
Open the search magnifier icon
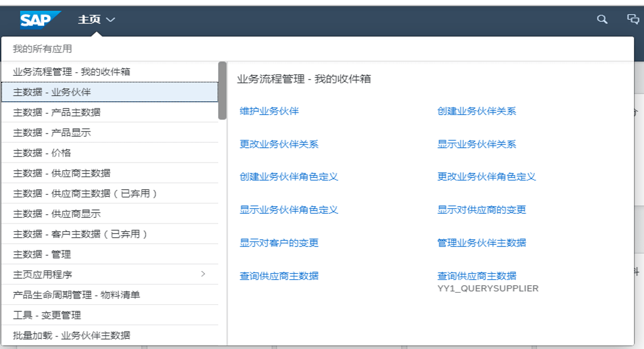click(602, 19)
